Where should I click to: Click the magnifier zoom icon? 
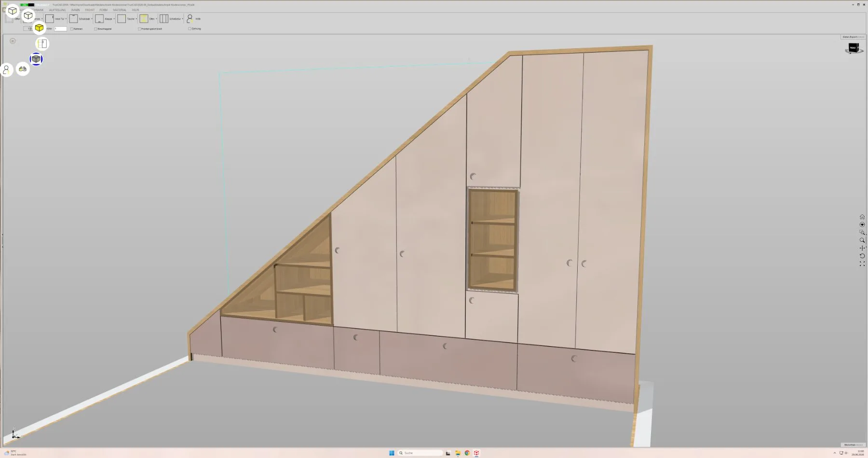[x=862, y=240]
